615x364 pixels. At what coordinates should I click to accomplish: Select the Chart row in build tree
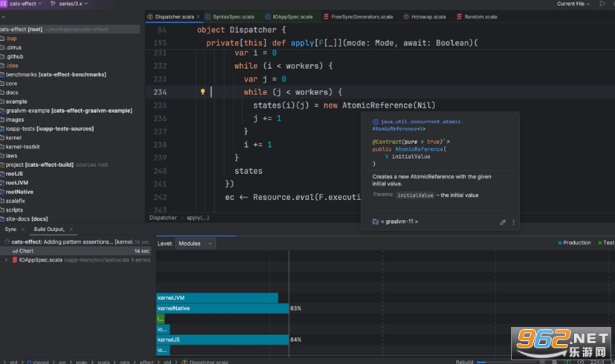point(76,251)
